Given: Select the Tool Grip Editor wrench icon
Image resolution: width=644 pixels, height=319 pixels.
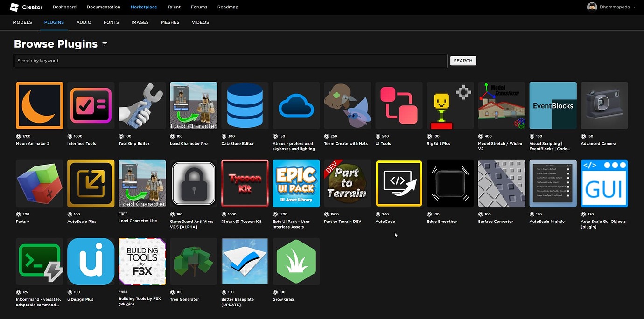Looking at the screenshot, I should point(142,105).
